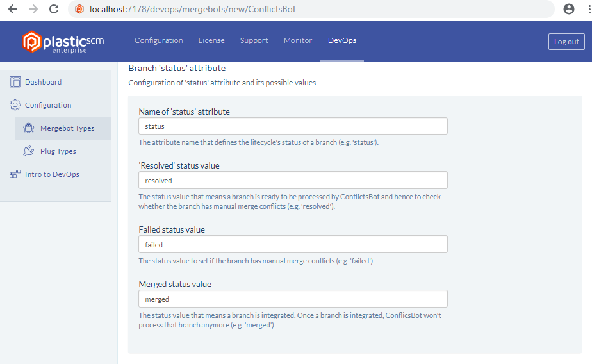Open the browser profile account icon

(x=568, y=9)
